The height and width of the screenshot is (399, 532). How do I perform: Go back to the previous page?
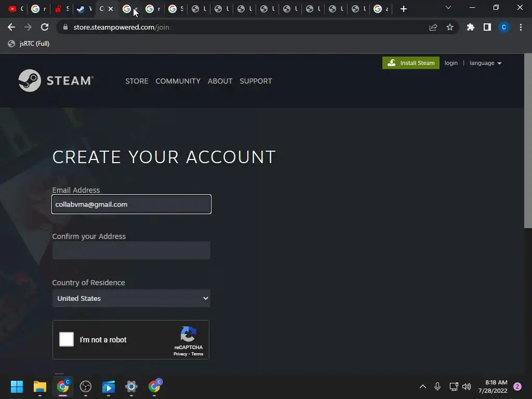[11, 27]
